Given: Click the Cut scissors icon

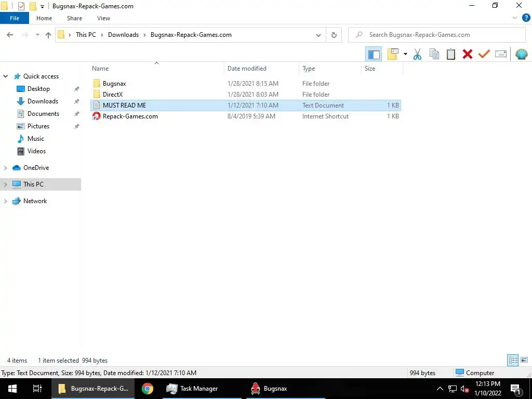Looking at the screenshot, I should pyautogui.click(x=417, y=54).
